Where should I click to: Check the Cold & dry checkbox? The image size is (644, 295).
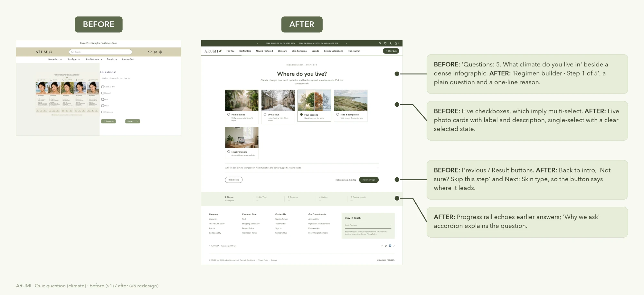pos(102,87)
